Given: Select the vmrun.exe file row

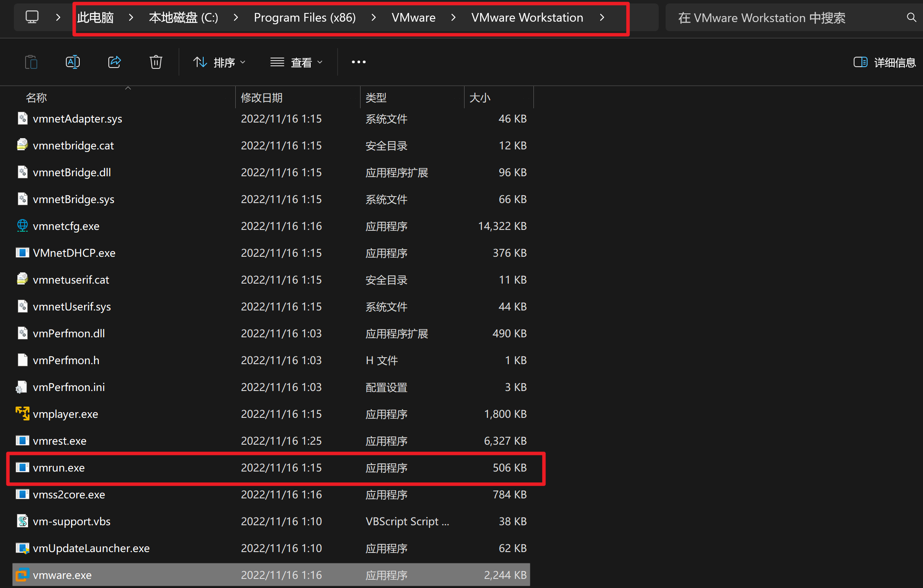Looking at the screenshot, I should coord(59,468).
